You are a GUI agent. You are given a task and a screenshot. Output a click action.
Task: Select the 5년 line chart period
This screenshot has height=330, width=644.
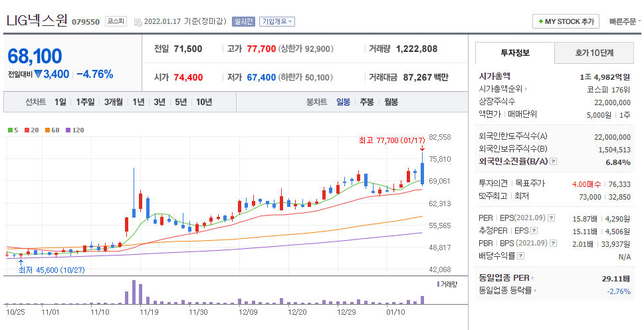pyautogui.click(x=181, y=102)
